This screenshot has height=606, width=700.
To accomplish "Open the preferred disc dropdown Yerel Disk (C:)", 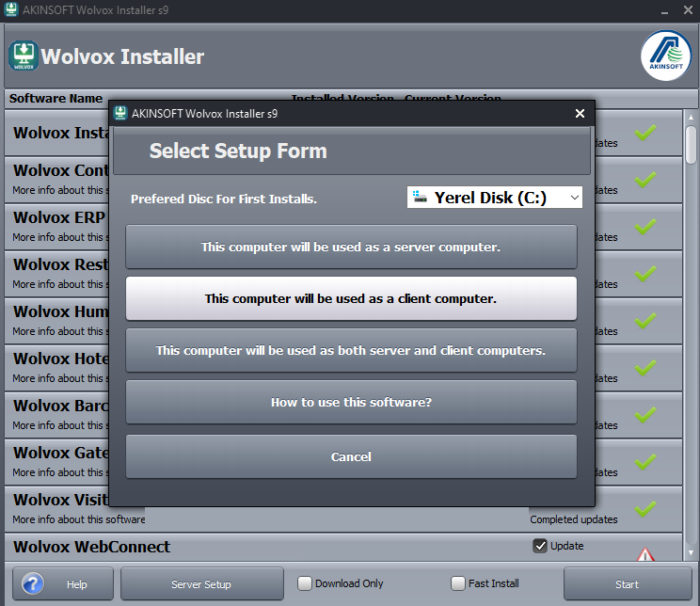I will coord(495,198).
